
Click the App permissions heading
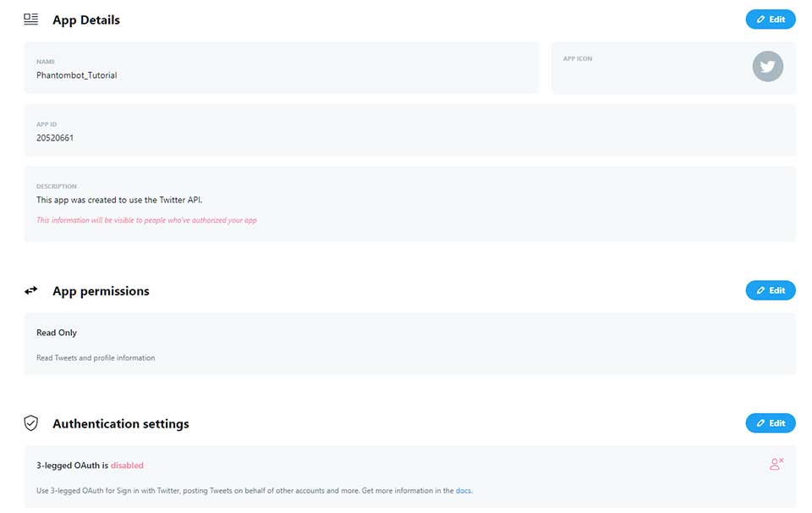101,291
